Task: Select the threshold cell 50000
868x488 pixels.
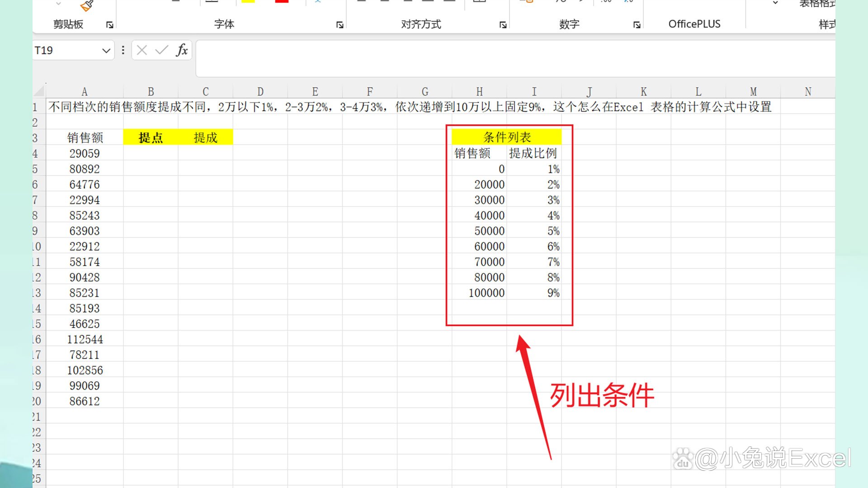Action: [479, 231]
